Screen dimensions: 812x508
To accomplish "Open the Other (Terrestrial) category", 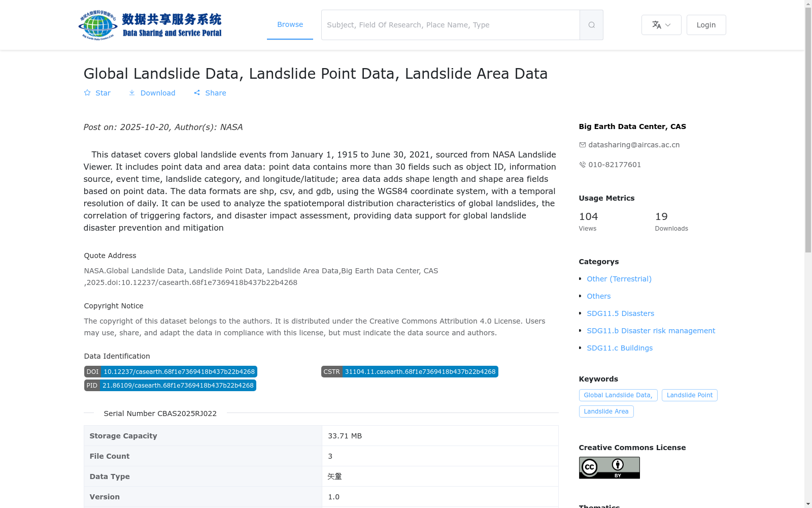I will tap(619, 279).
